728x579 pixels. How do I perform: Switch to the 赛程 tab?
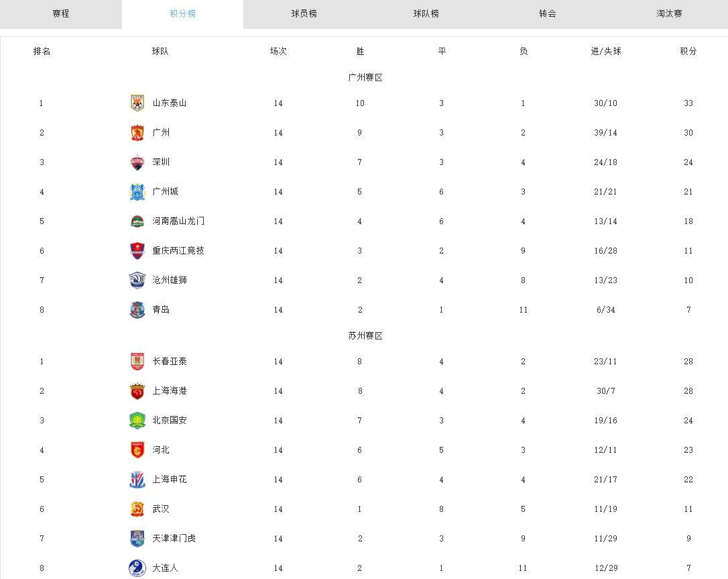tap(61, 14)
